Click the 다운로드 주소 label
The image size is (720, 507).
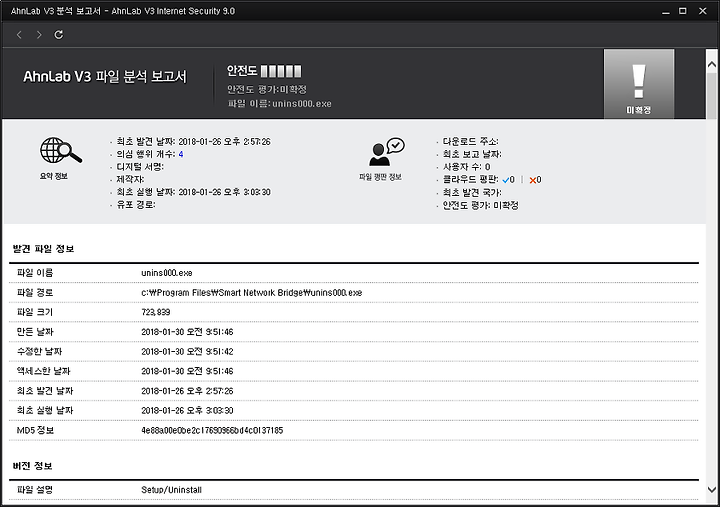pos(470,141)
